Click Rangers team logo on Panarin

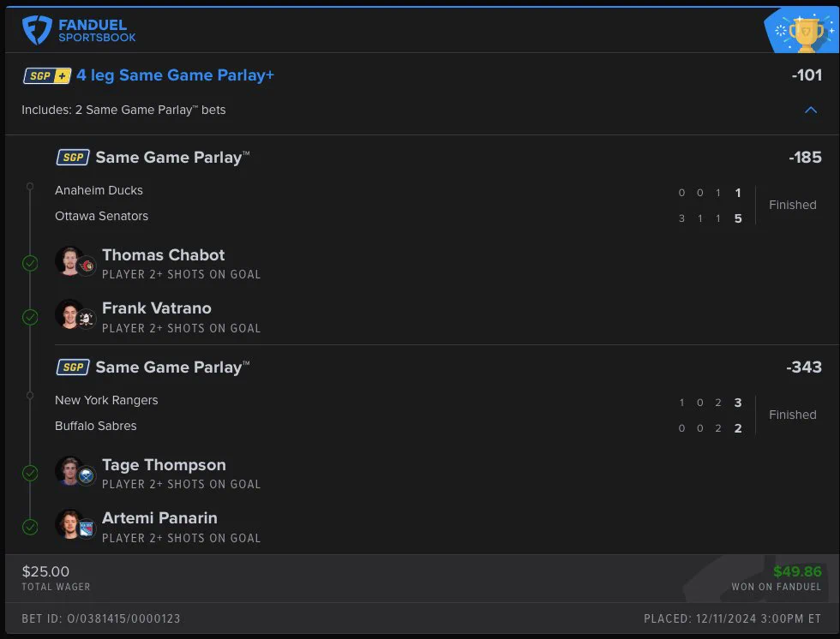pos(87,529)
